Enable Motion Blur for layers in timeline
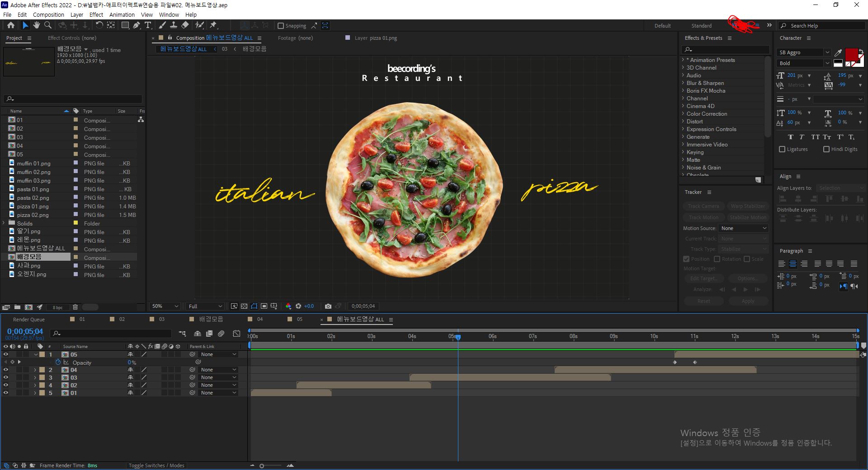The height and width of the screenshot is (470, 868). [221, 334]
